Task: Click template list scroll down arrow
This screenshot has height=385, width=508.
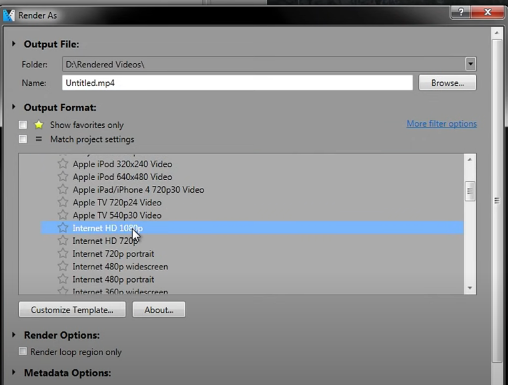Action: coord(470,288)
